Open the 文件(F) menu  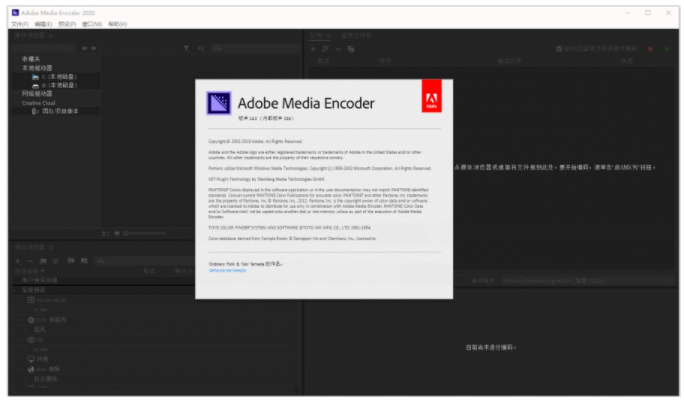click(x=20, y=24)
